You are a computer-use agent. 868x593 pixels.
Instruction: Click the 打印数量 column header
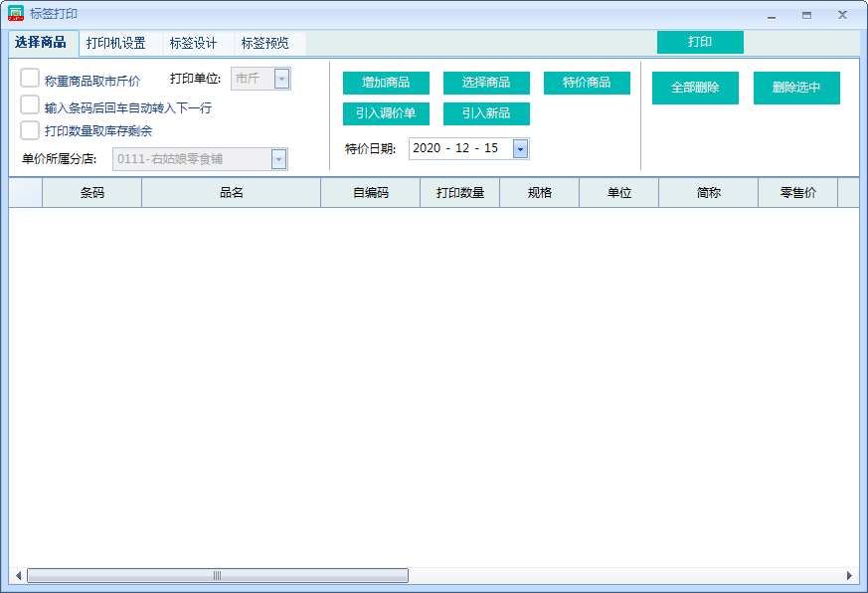[460, 192]
